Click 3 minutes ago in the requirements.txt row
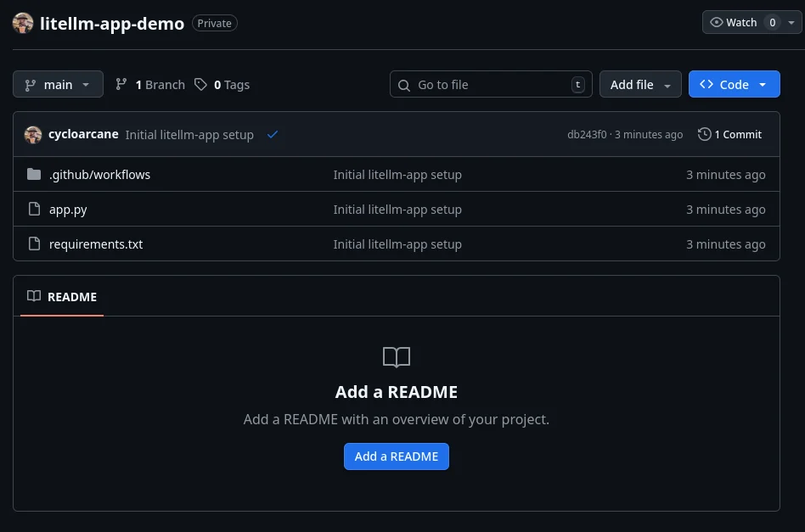This screenshot has height=532, width=805. [725, 244]
